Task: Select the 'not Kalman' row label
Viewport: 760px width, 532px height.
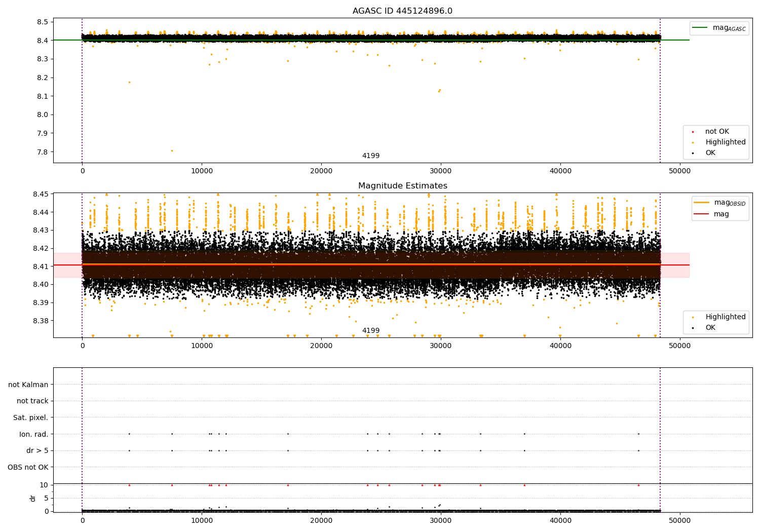Action: (28, 385)
